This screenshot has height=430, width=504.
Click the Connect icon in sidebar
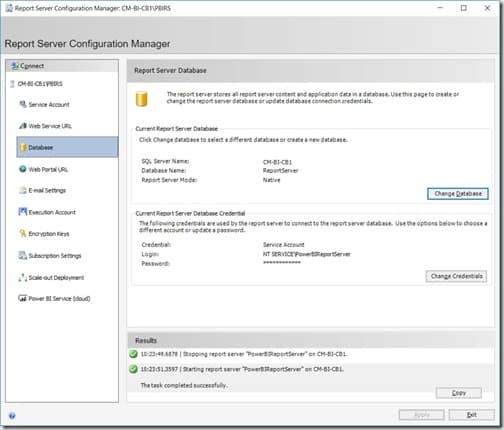14,66
